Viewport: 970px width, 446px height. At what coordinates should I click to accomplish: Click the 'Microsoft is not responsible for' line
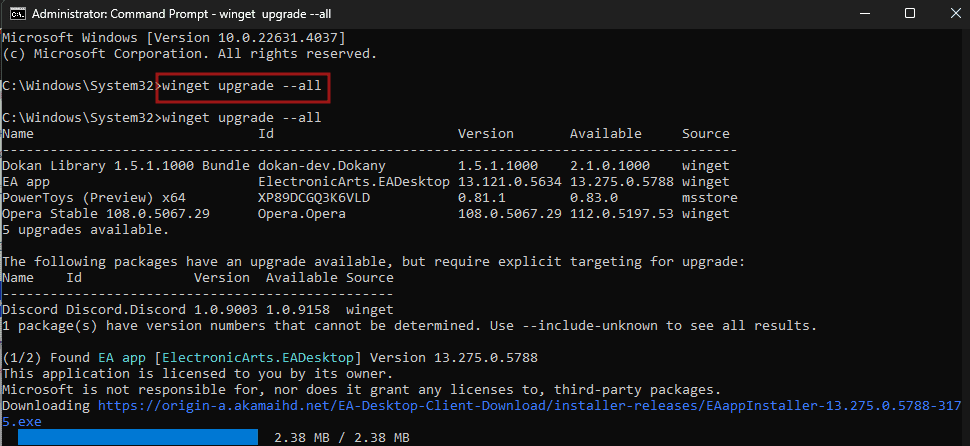(362, 390)
